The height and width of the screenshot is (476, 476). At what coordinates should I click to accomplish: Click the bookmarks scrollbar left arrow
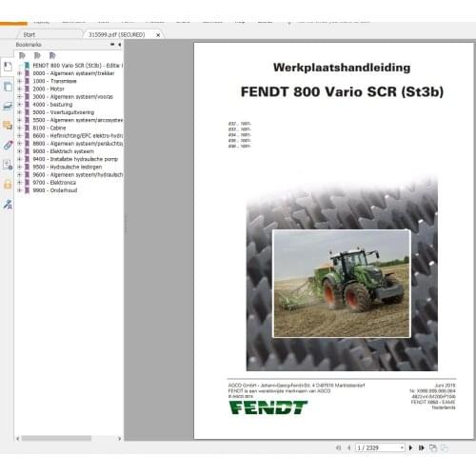[18, 439]
